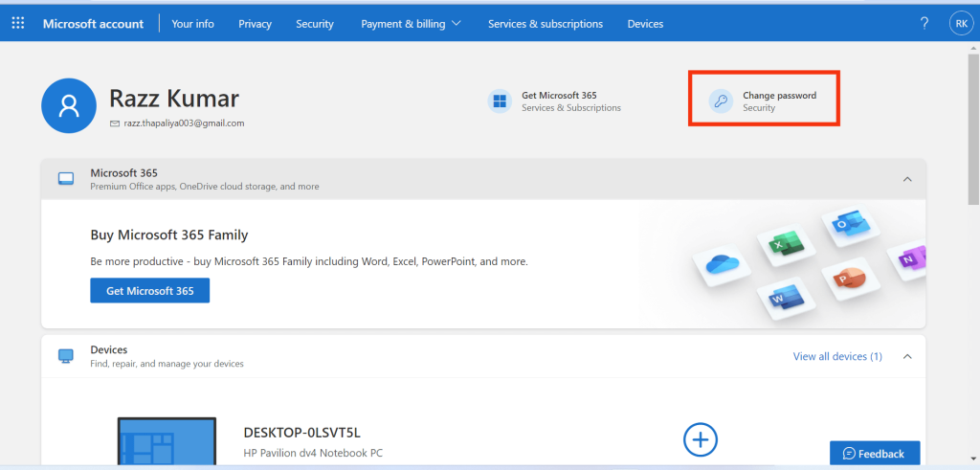Viewport: 980px width, 470px height.
Task: Select DESKTOP-0LSVT5L device name
Action: pyautogui.click(x=302, y=433)
